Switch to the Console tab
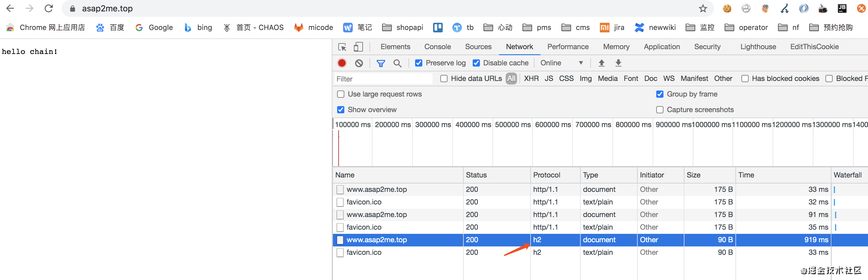Viewport: 868px width, 280px height. (437, 47)
